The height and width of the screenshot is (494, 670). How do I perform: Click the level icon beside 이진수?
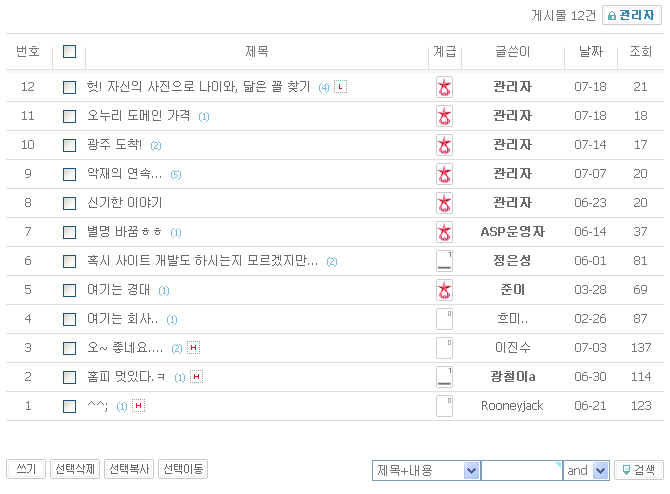(x=444, y=348)
